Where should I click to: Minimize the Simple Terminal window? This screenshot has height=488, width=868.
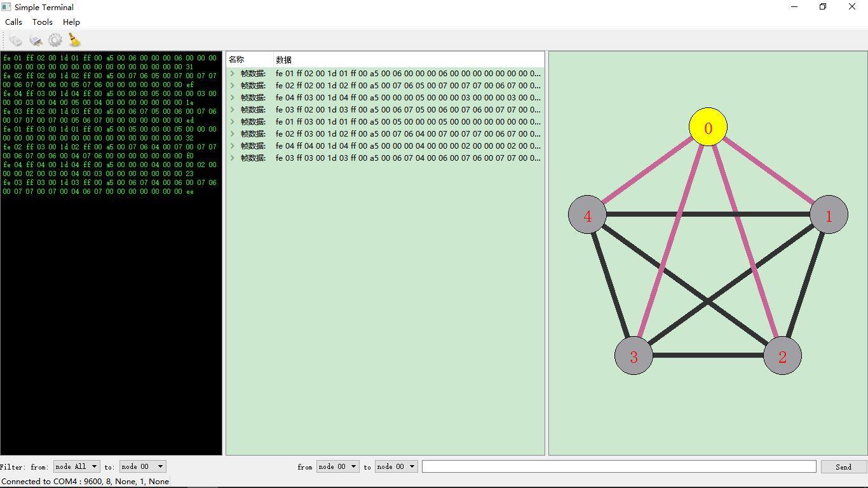(794, 7)
